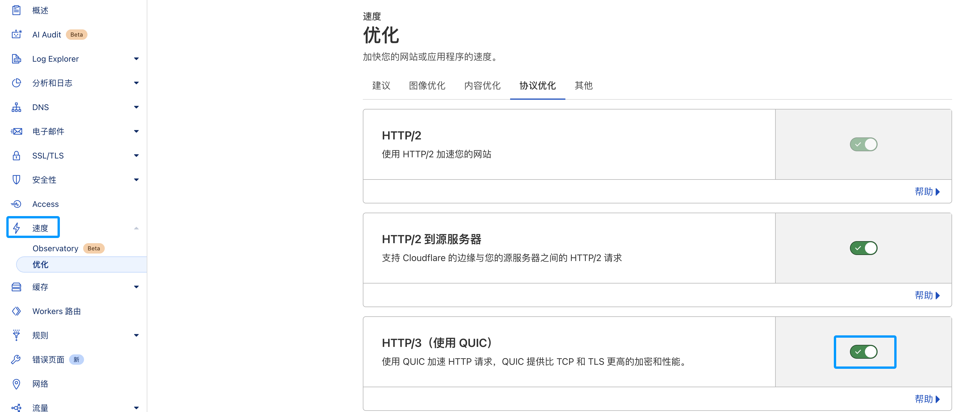Expand the 分析和日志 dropdown arrow
This screenshot has height=412, width=980.
(136, 83)
